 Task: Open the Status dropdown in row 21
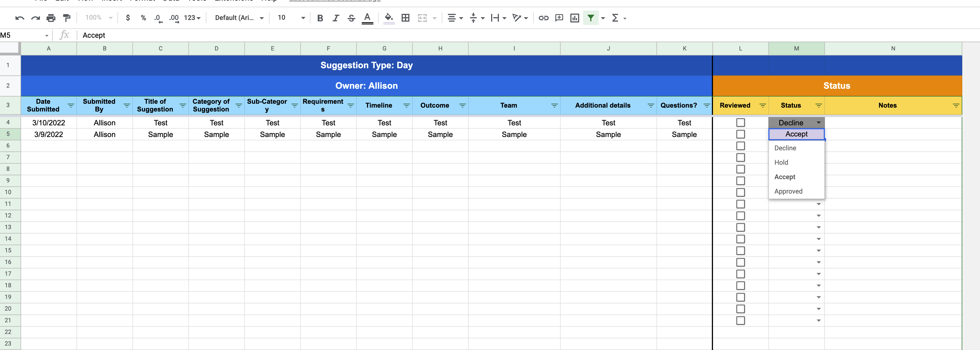pos(818,321)
